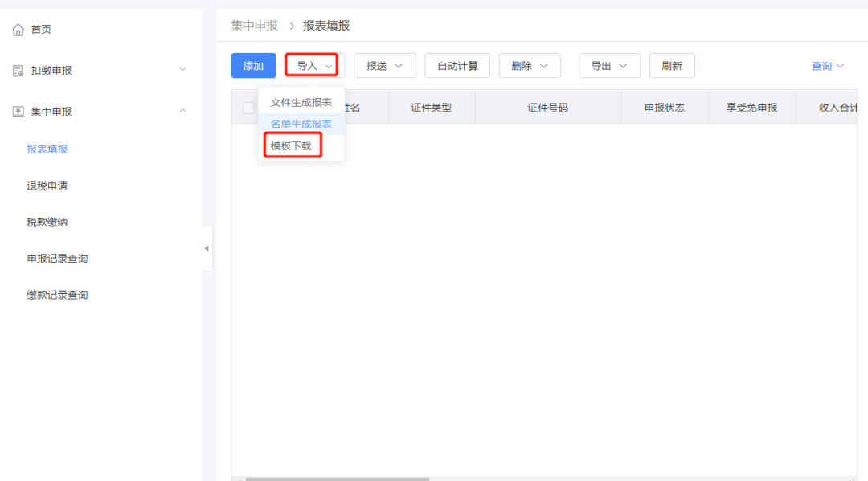Screen dimensions: 868x481
Task: Click the 申报状态 column header
Action: 665,108
